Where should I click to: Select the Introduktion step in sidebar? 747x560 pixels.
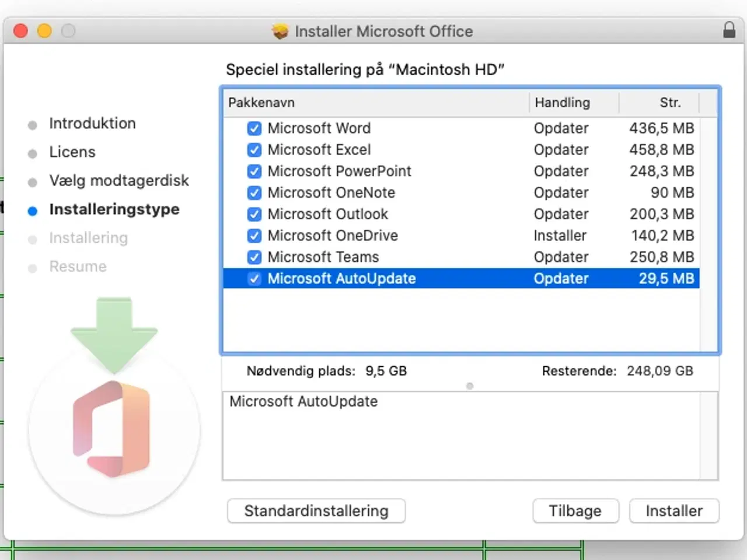click(92, 124)
